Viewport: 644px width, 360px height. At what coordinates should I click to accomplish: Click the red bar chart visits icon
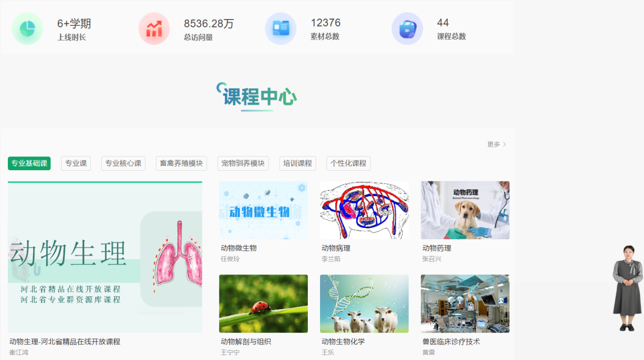[x=154, y=29]
